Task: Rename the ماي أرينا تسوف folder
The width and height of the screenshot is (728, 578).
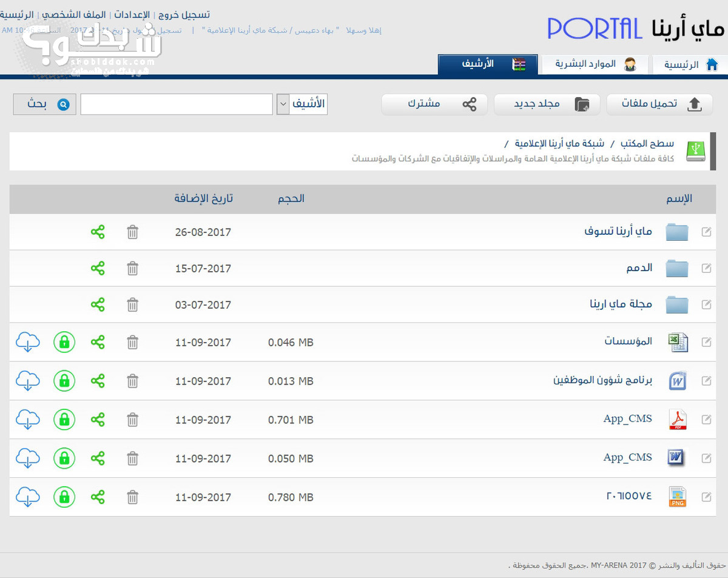Action: [706, 232]
